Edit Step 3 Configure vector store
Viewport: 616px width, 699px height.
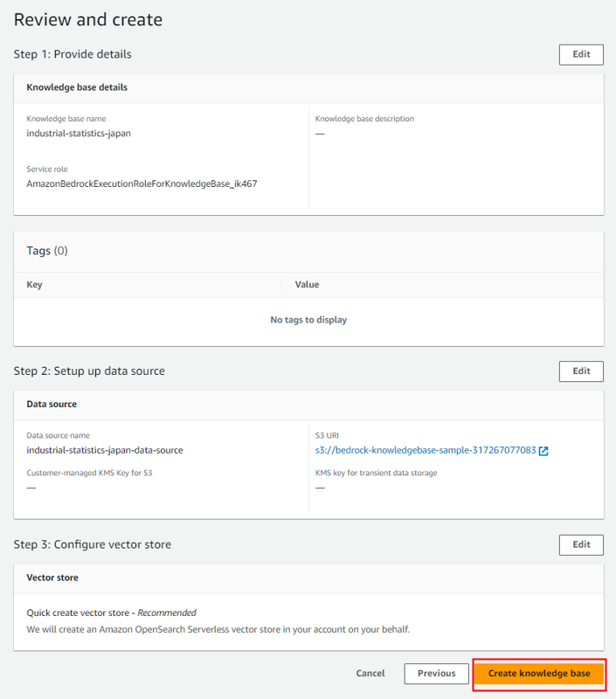click(x=581, y=544)
